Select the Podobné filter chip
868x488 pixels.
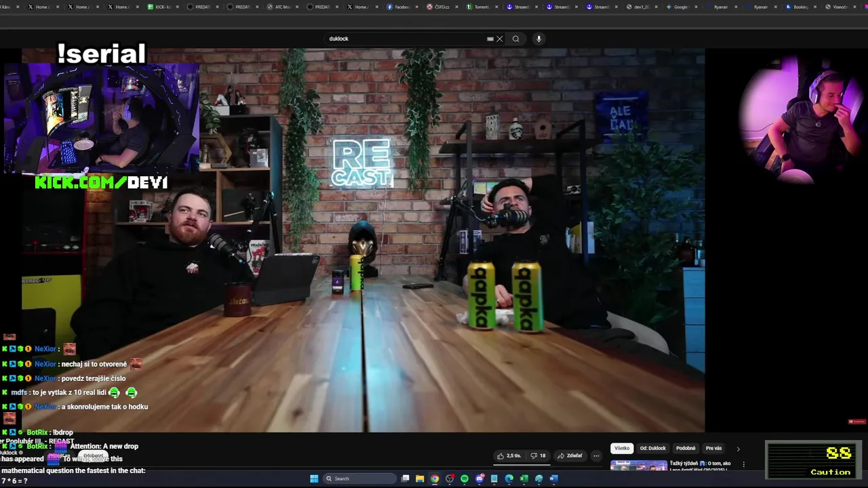coord(686,448)
